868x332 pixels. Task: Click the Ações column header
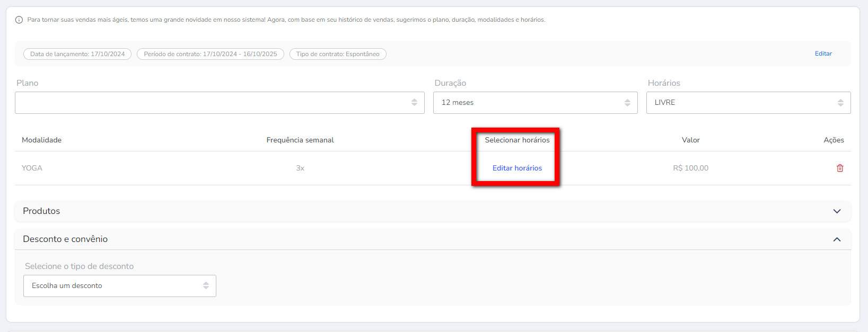834,140
